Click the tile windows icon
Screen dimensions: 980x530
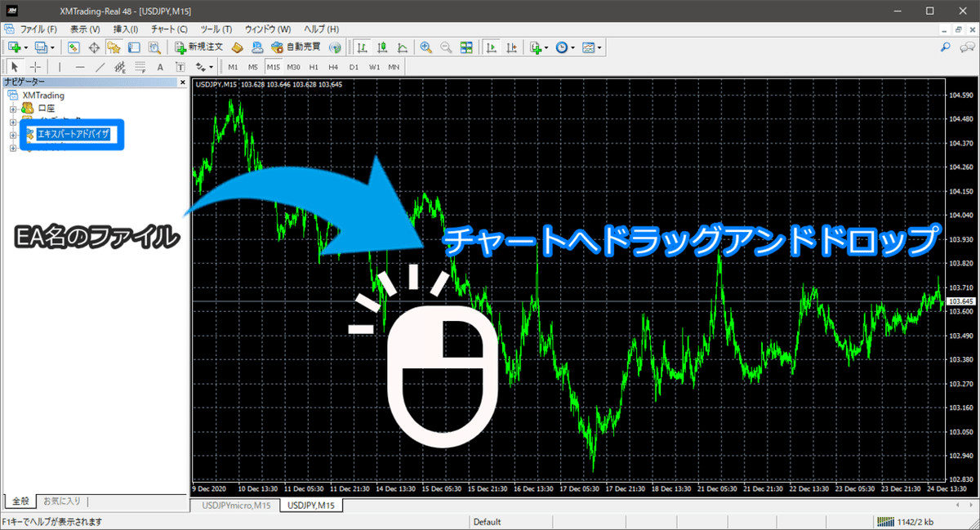[465, 47]
